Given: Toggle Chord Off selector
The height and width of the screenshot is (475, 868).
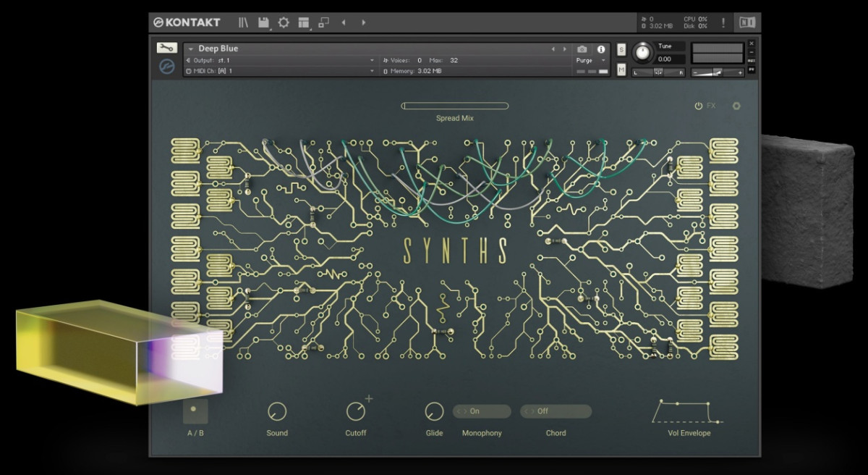Looking at the screenshot, I should (x=556, y=411).
